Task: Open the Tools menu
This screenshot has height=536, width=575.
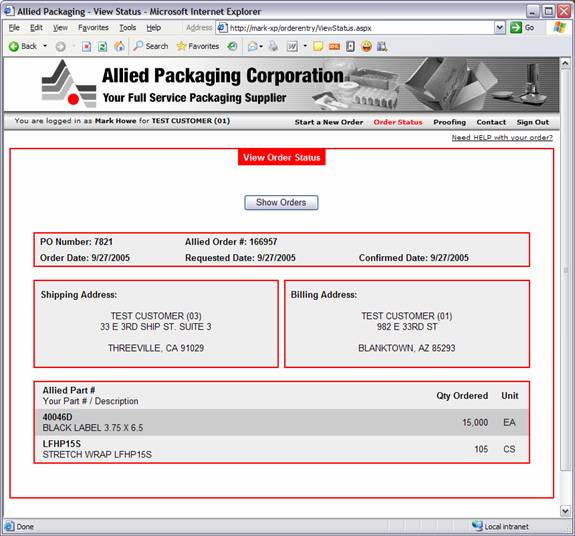Action: 128,28
